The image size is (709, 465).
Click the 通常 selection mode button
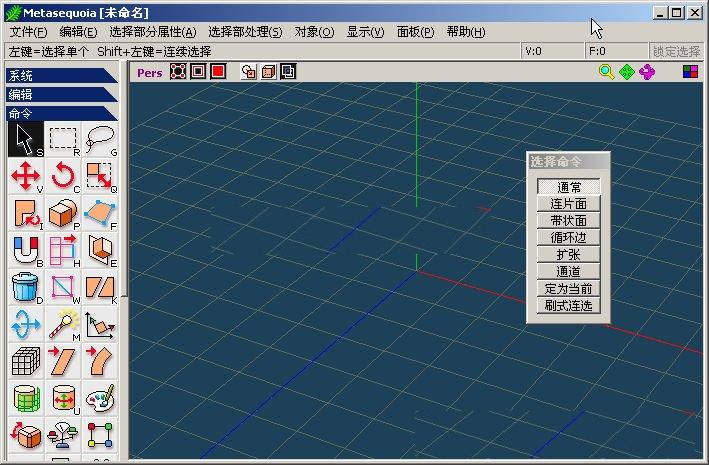pos(568,187)
